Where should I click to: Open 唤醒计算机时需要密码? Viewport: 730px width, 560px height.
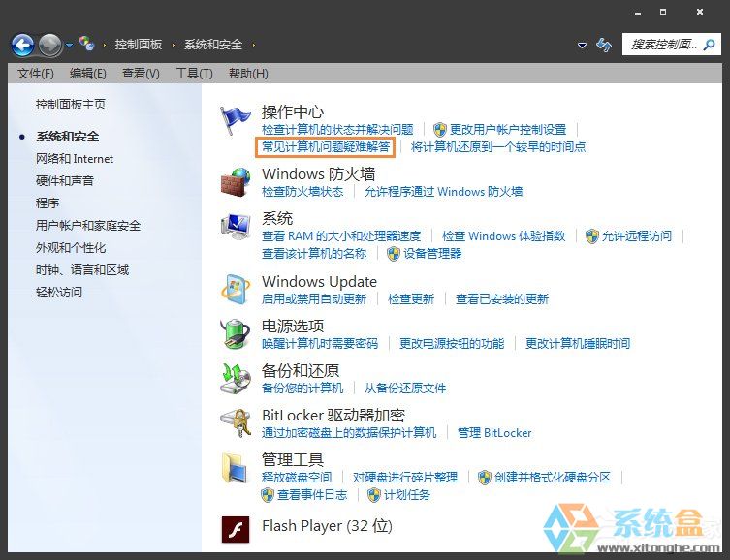(320, 343)
